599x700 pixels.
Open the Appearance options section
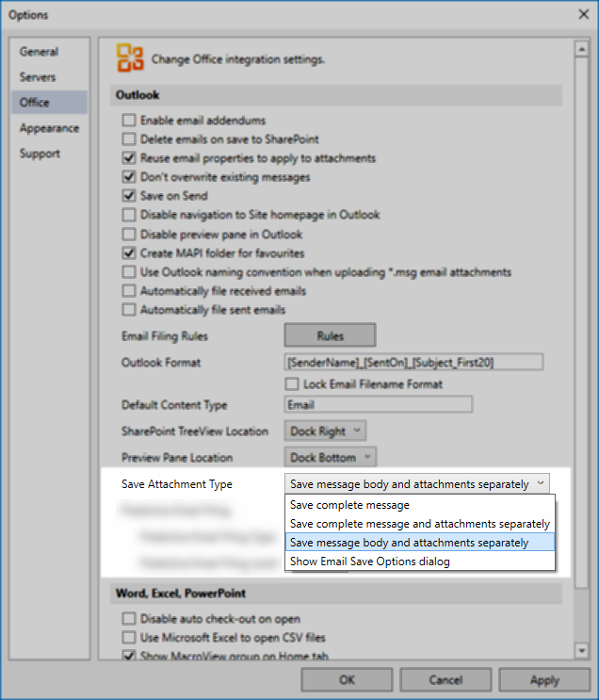click(49, 128)
